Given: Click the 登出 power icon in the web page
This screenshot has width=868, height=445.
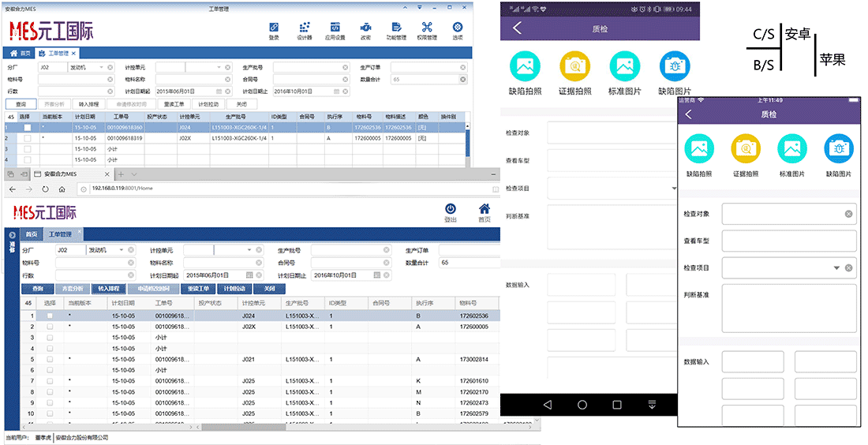Looking at the screenshot, I should [451, 210].
